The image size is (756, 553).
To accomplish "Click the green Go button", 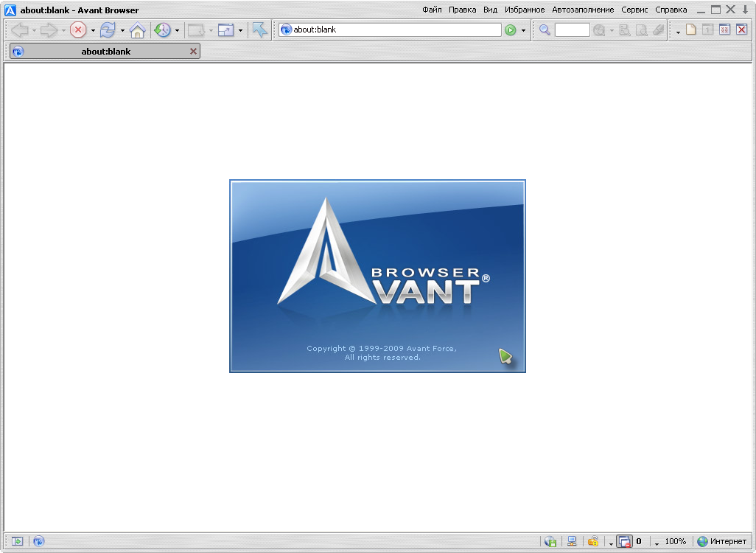I will (510, 30).
